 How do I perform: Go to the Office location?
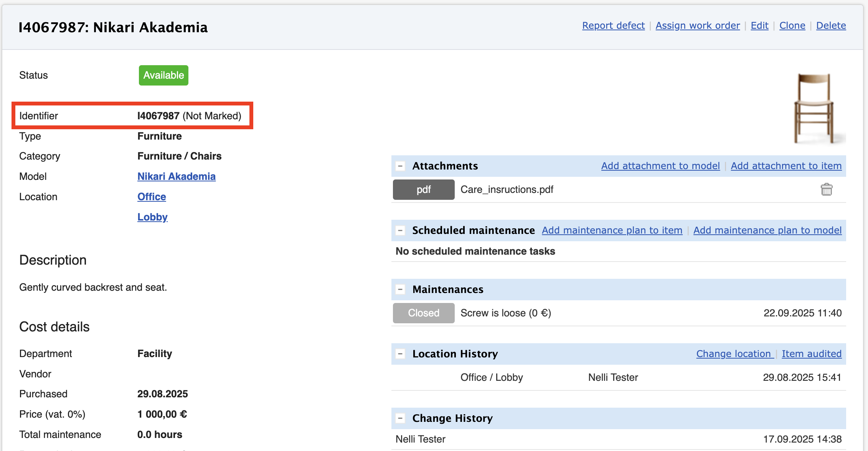[x=152, y=197]
